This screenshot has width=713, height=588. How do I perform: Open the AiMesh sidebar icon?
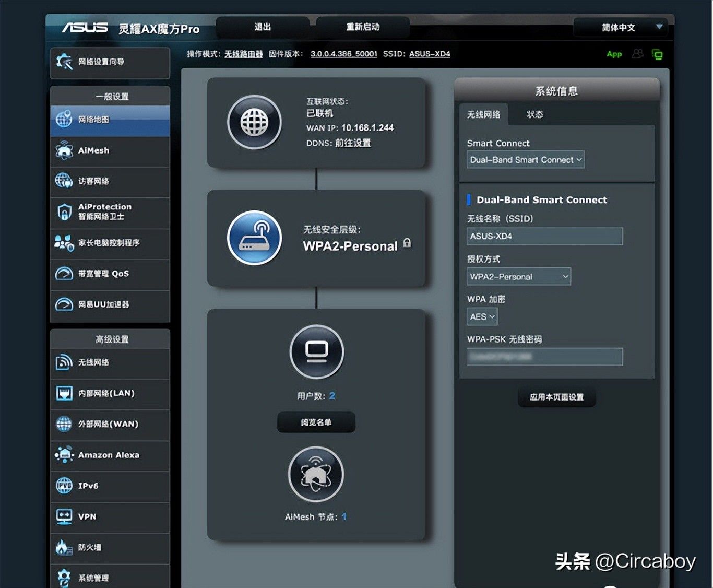(x=64, y=150)
